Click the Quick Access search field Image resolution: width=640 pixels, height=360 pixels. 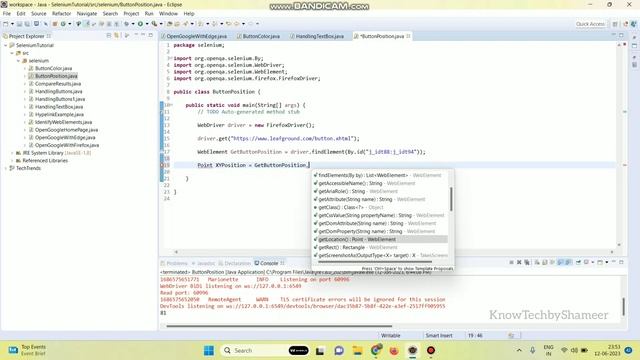(590, 24)
